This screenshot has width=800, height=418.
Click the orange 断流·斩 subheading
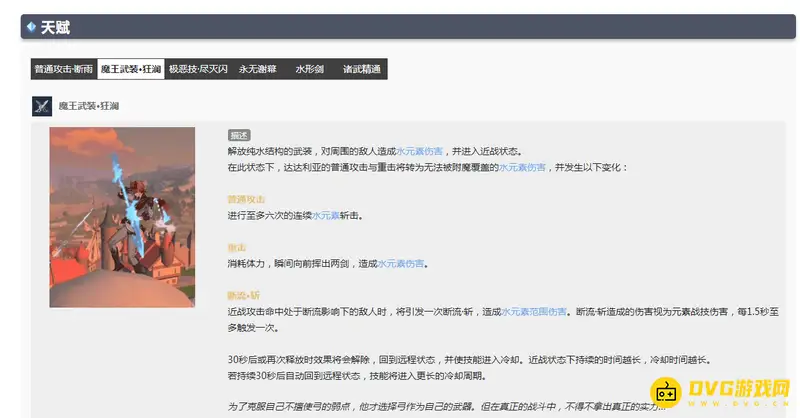244,295
